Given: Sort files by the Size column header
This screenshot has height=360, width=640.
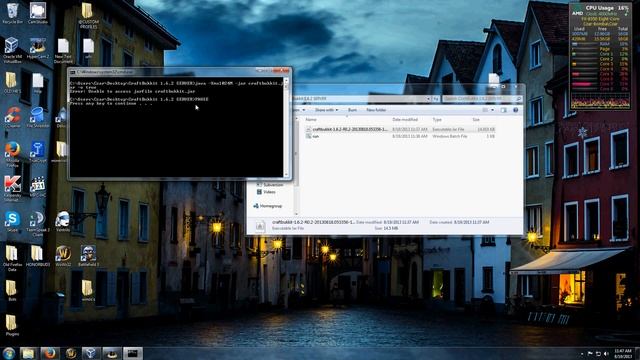Looking at the screenshot, I should pos(476,120).
